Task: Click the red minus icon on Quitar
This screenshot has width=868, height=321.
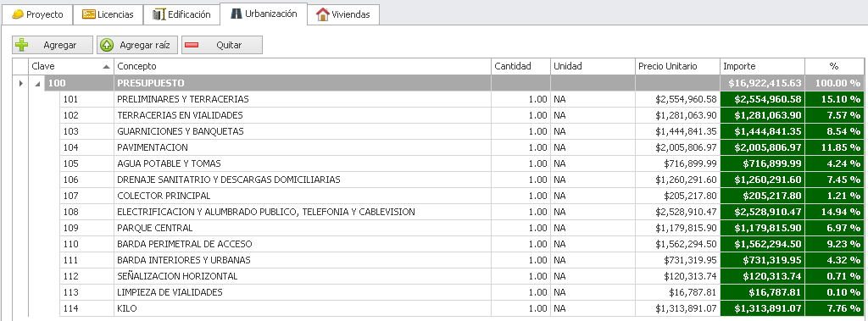Action: [x=192, y=45]
